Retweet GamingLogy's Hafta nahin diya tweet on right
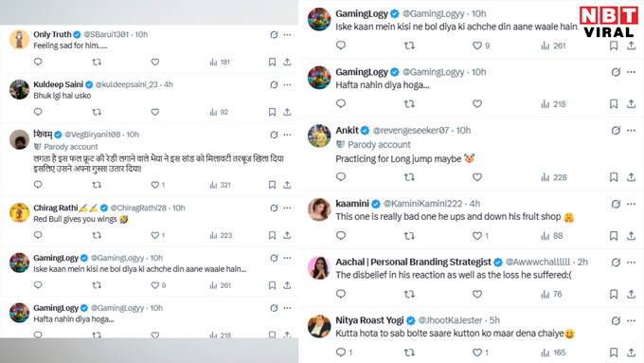The width and height of the screenshot is (644, 363). coord(409,104)
